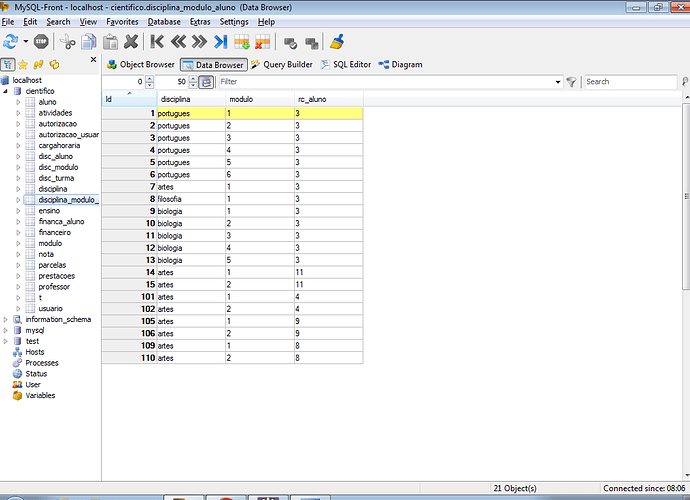Open the Refresh button dropdown arrow
Viewport: 690px width, 500px height.
26,42
